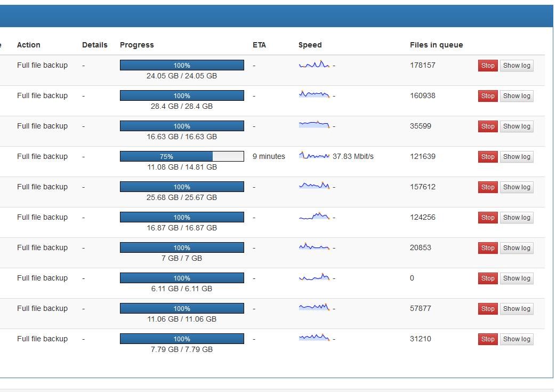Stop the backup with 20853 files in queue
556x392 pixels.
coord(488,248)
